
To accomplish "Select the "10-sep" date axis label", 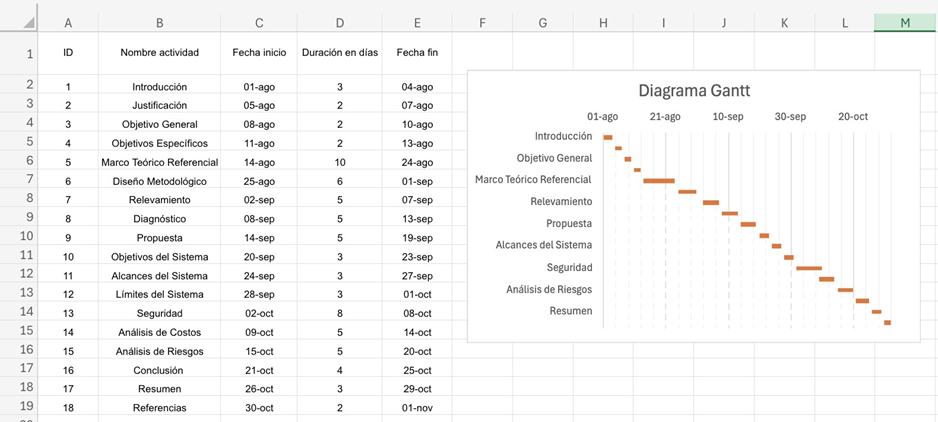I will click(x=728, y=117).
